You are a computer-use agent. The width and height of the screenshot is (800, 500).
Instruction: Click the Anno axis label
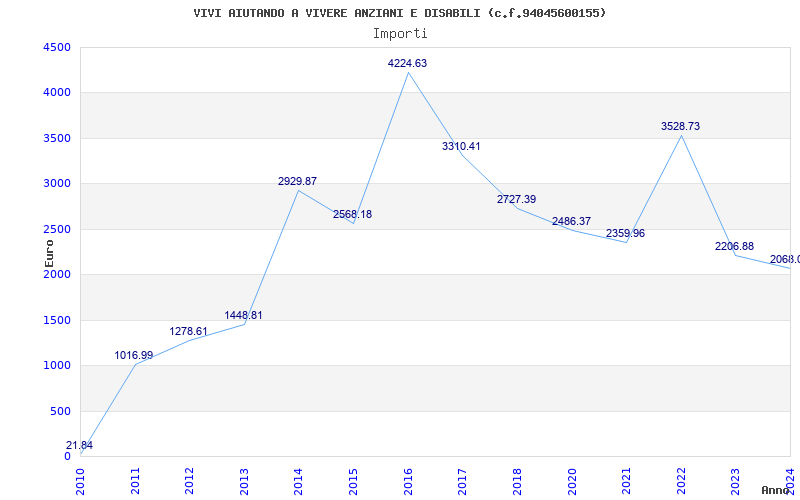(x=776, y=490)
